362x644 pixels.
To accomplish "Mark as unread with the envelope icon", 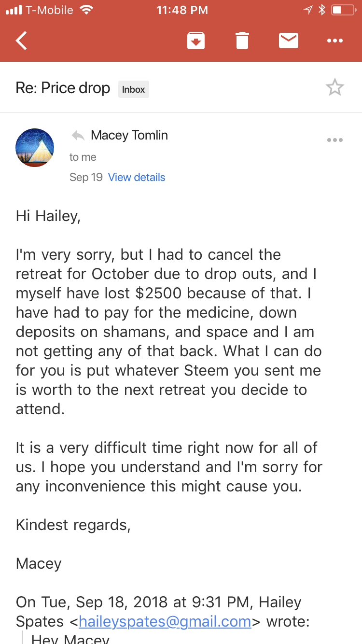I will click(289, 41).
